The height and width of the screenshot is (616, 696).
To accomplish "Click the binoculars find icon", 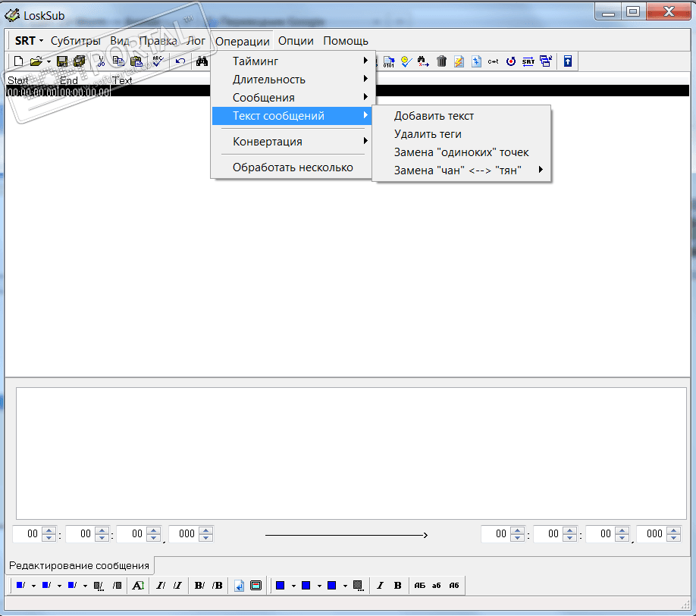I will tap(202, 61).
